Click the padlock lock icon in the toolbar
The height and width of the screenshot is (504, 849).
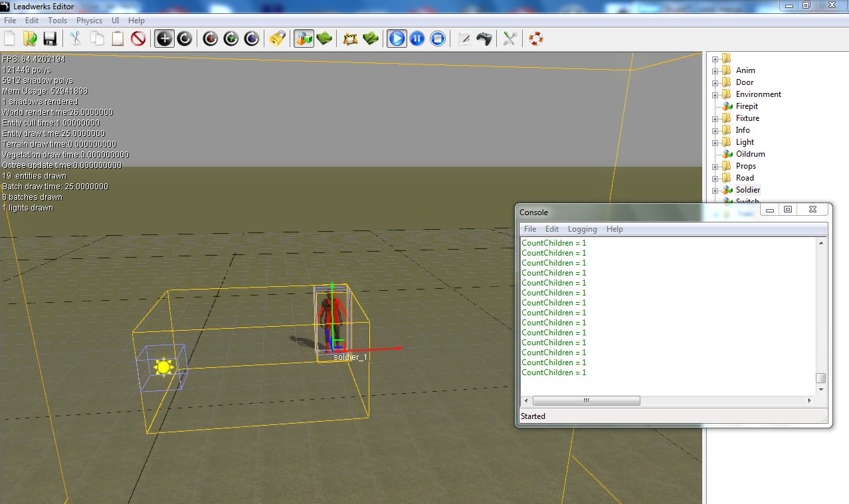coord(277,39)
